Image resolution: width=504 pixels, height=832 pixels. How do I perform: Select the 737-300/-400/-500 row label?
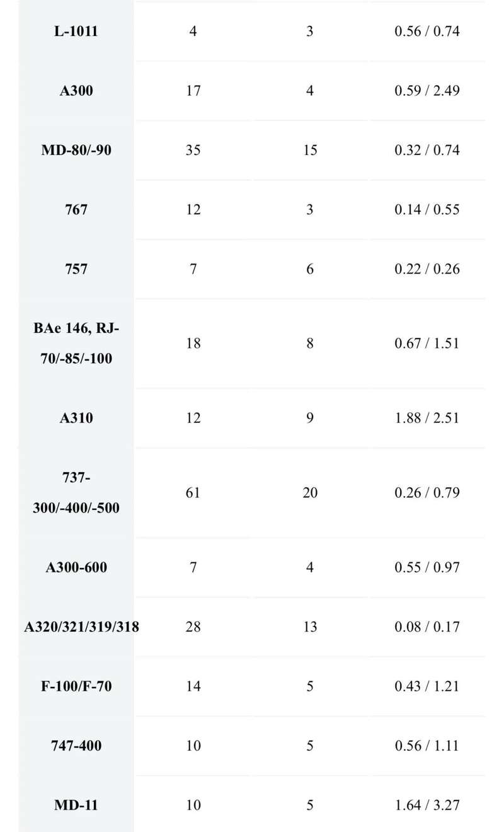pos(76,492)
